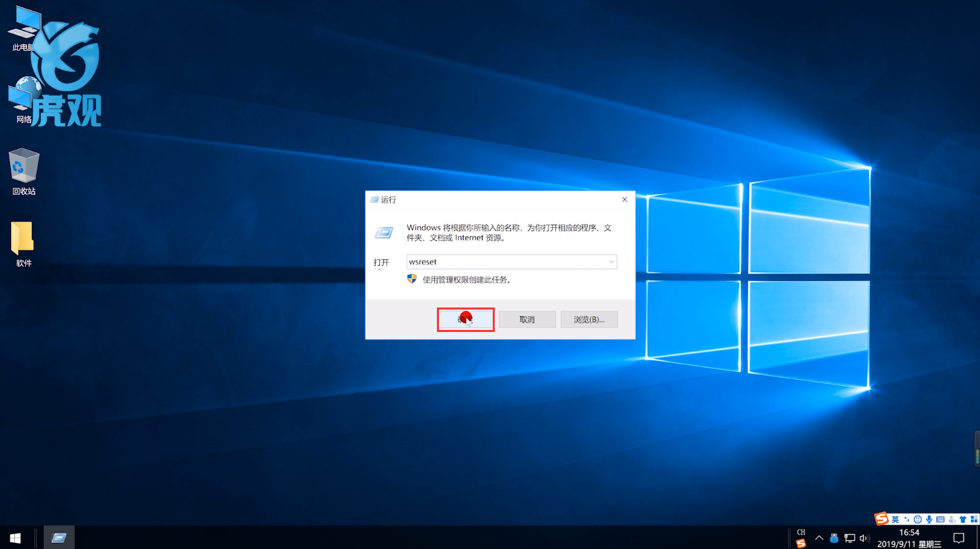Screen dimensions: 980x549
Task: Open the emoji smiley panel on IME bar
Action: [x=917, y=520]
